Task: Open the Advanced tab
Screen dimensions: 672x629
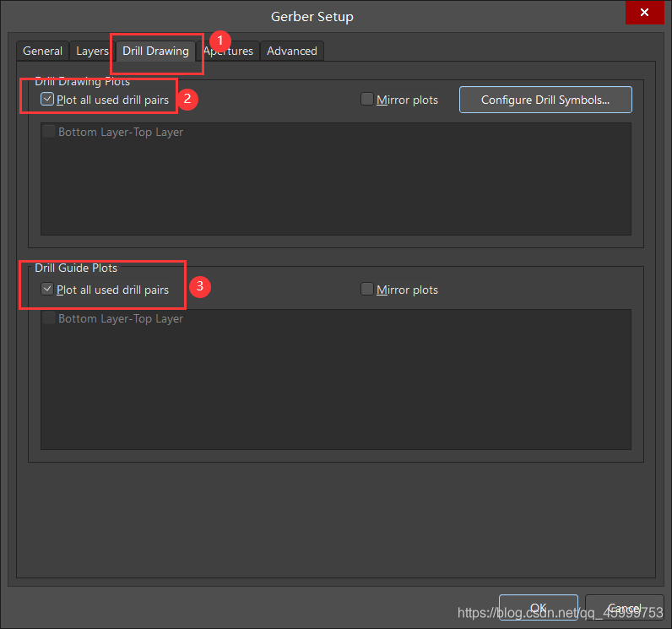Action: coord(292,51)
